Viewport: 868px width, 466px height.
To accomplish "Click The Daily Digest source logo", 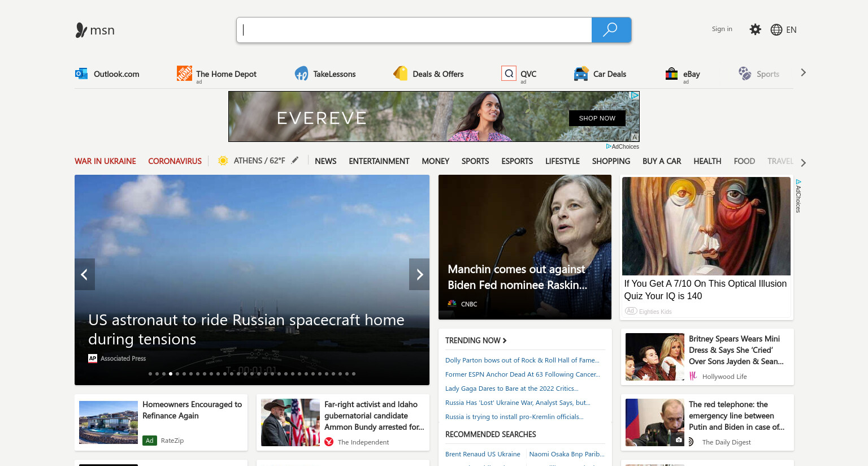I will pyautogui.click(x=691, y=442).
